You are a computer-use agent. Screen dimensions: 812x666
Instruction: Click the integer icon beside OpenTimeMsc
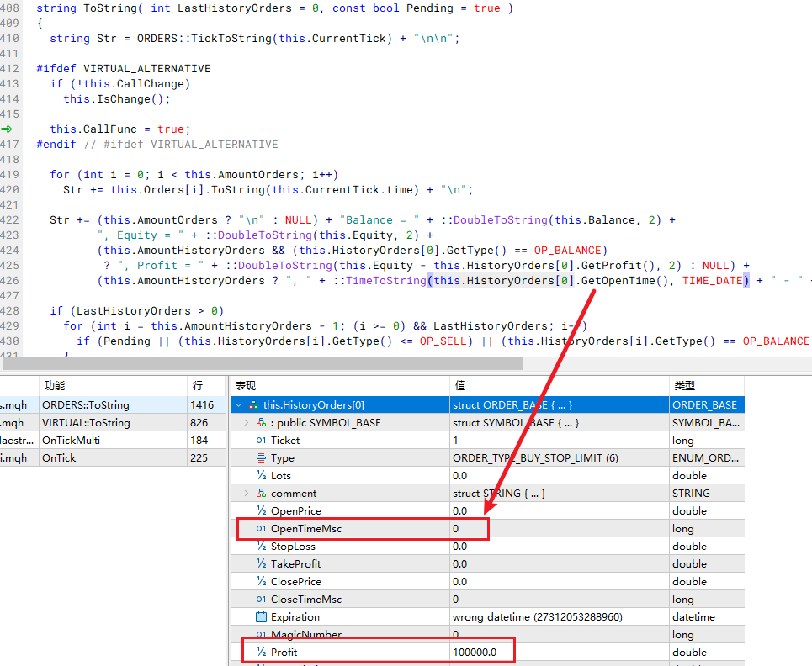coord(261,528)
